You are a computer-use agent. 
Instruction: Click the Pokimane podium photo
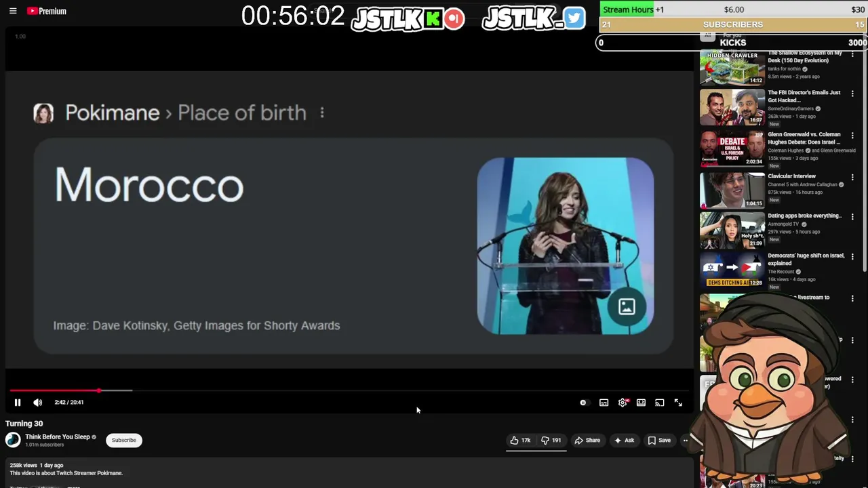pyautogui.click(x=566, y=246)
